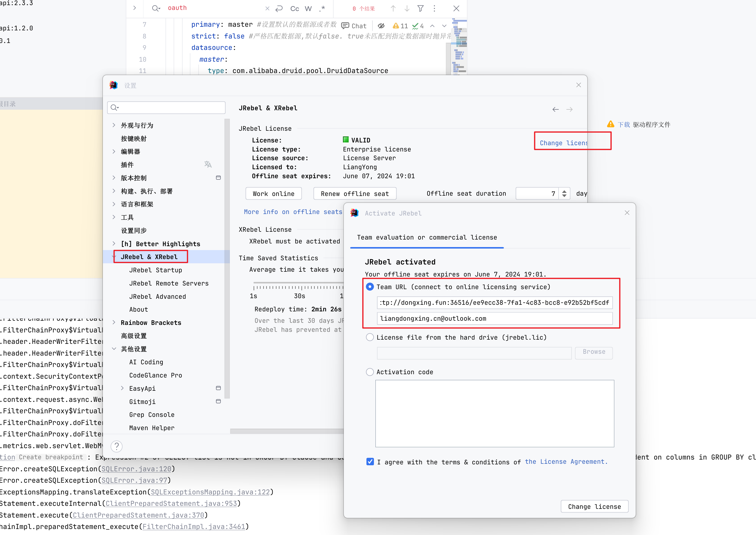Screen dimensions: 756x535
Task: Click Renew offline seat button
Action: pos(355,194)
